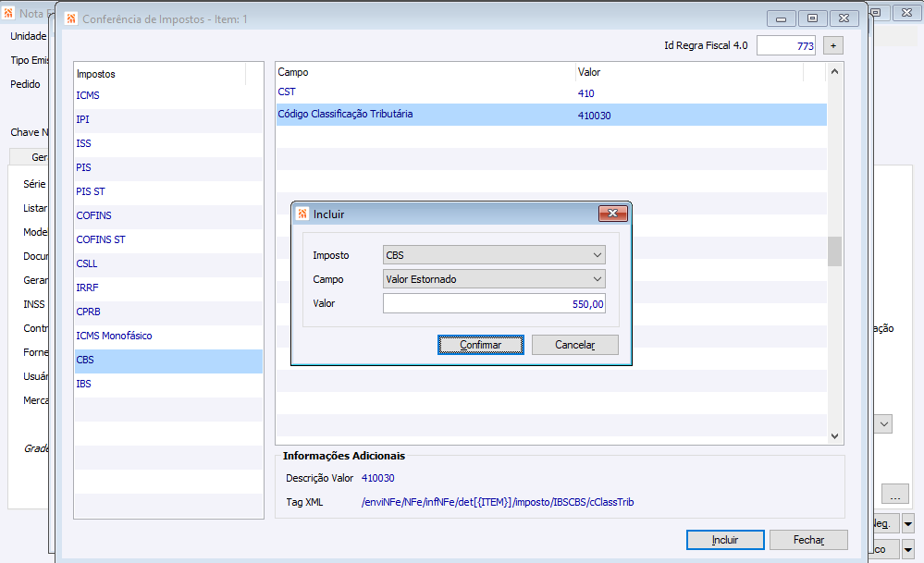Click the ellipsis button in the Nota window
This screenshot has height=563, width=924.
(x=895, y=494)
